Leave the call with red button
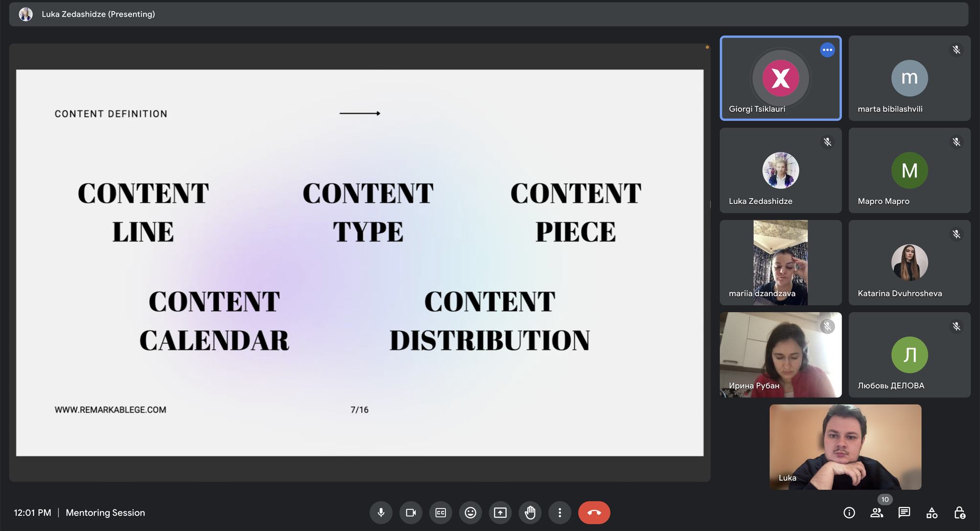 [x=594, y=513]
